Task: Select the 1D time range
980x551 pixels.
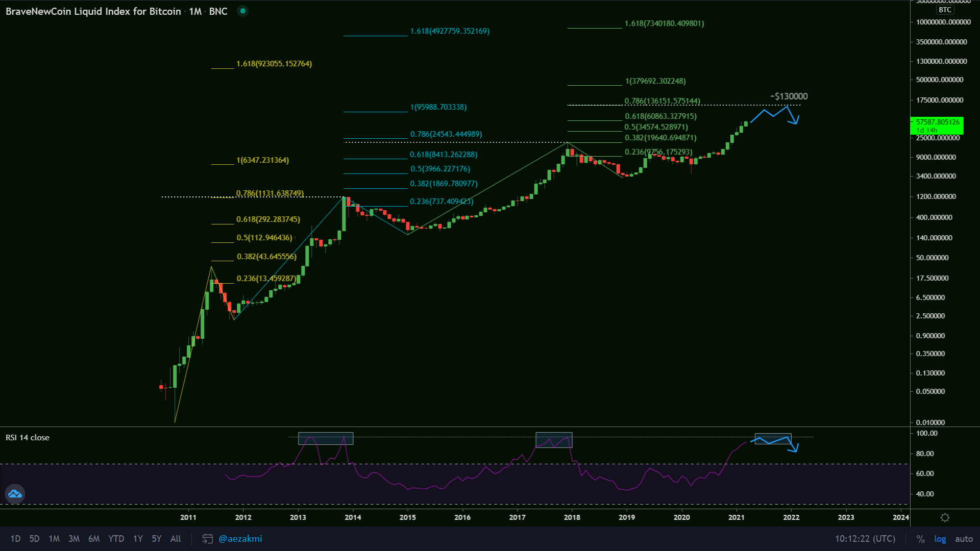Action: coord(15,539)
